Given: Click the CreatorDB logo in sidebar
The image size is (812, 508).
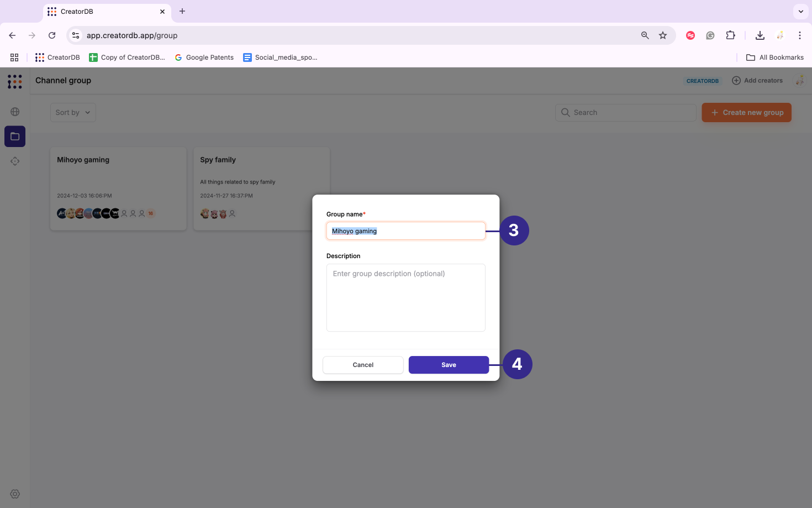Looking at the screenshot, I should 15,82.
